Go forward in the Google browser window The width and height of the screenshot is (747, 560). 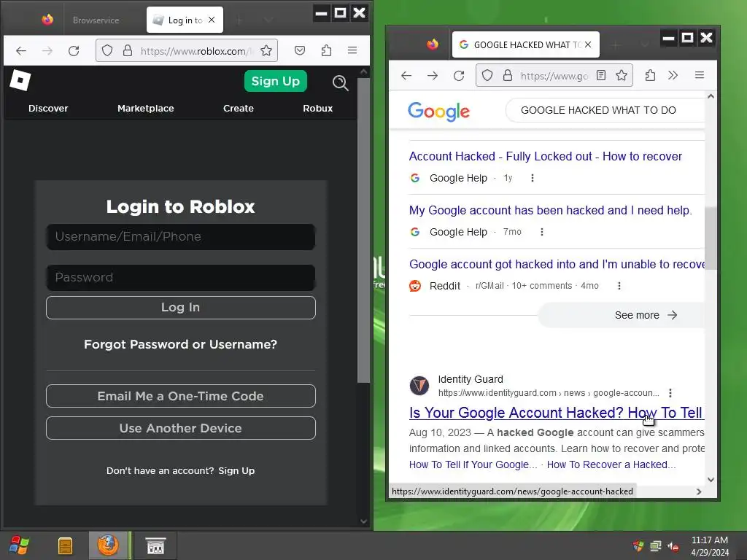[433, 75]
